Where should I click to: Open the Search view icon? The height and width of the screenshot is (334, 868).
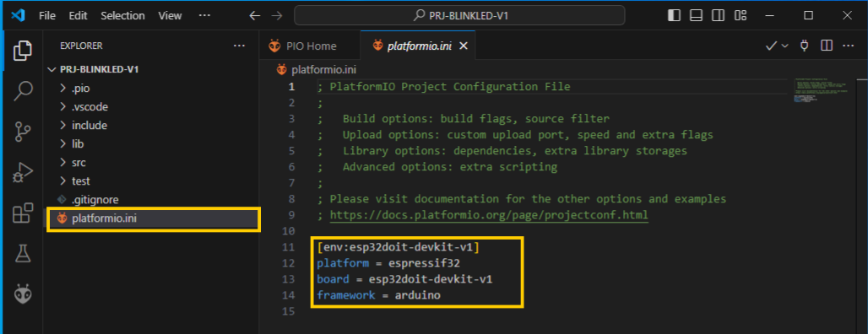(23, 91)
